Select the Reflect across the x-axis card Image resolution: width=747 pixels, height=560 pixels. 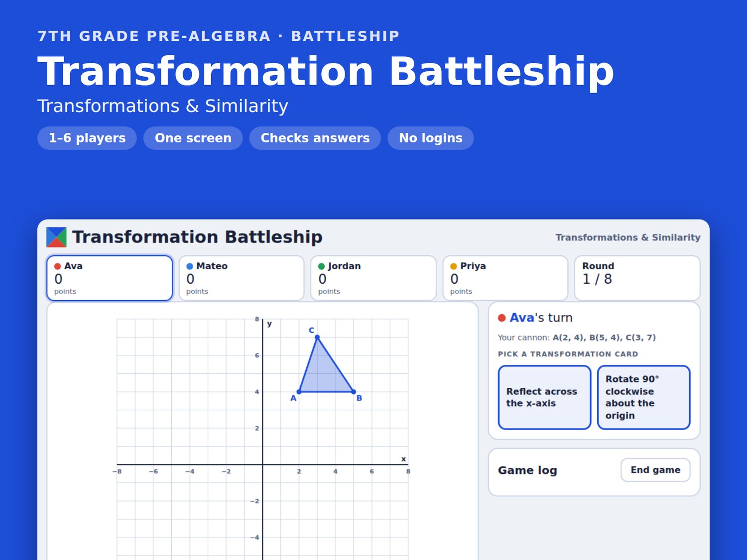544,397
